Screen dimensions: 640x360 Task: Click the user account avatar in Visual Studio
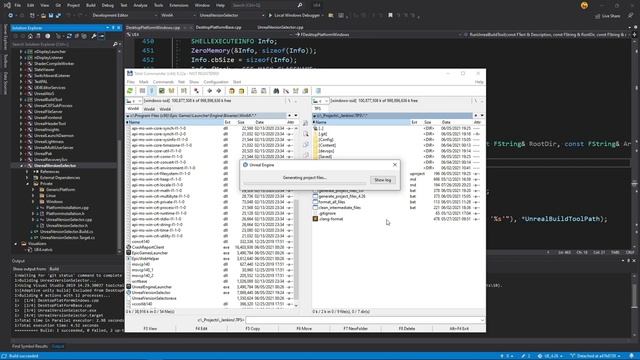pos(584,5)
